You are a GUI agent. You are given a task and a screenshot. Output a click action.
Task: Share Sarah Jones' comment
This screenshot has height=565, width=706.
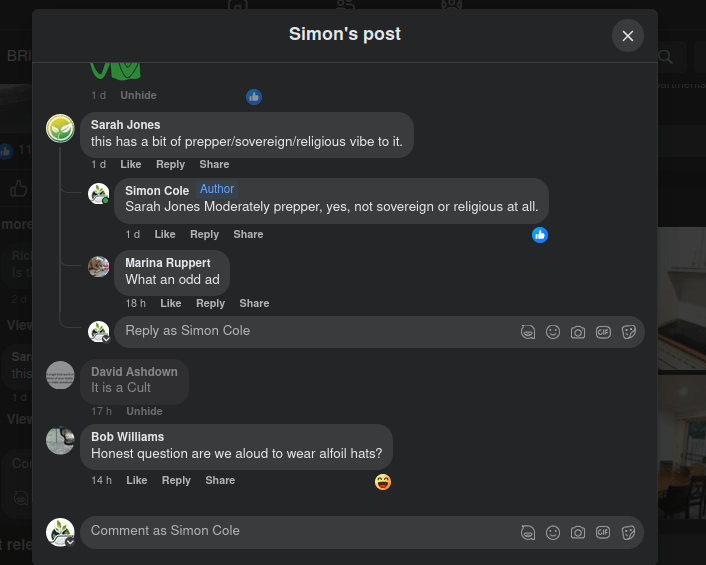214,164
